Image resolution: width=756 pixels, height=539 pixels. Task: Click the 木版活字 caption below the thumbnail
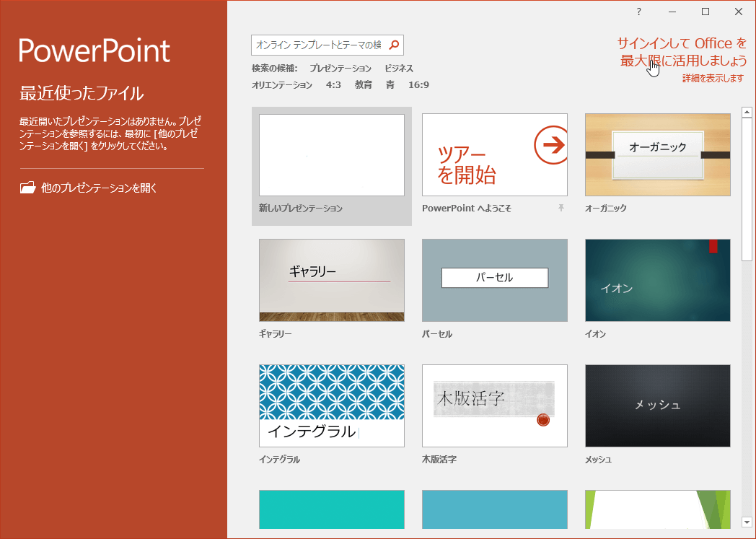(439, 460)
